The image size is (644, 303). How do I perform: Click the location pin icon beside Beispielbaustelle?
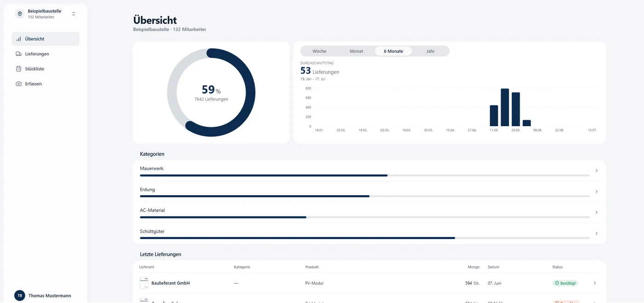click(20, 14)
